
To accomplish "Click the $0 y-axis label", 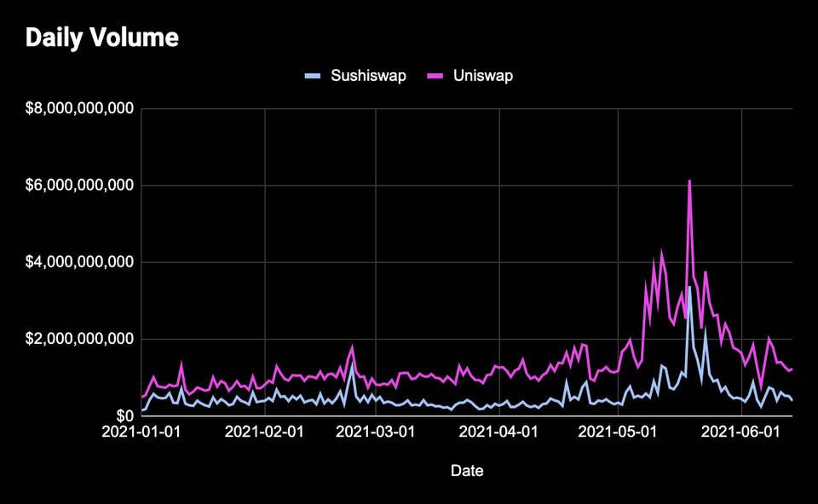I will (x=124, y=415).
